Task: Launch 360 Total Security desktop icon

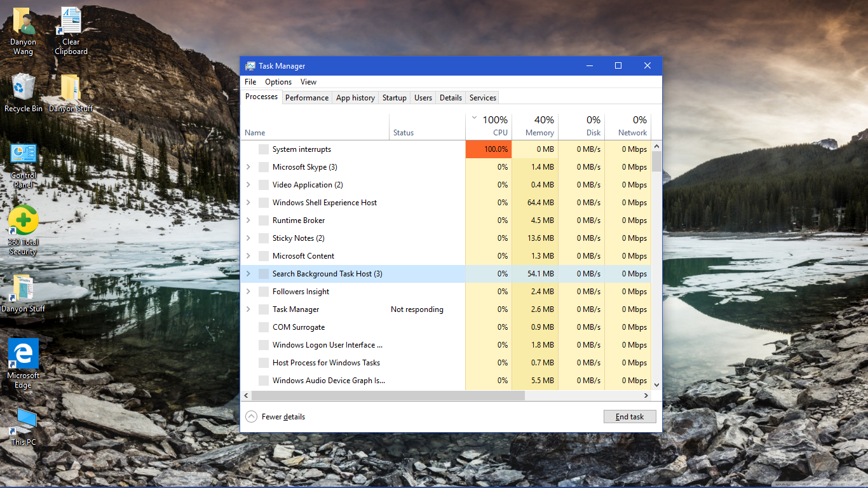Action: click(24, 221)
